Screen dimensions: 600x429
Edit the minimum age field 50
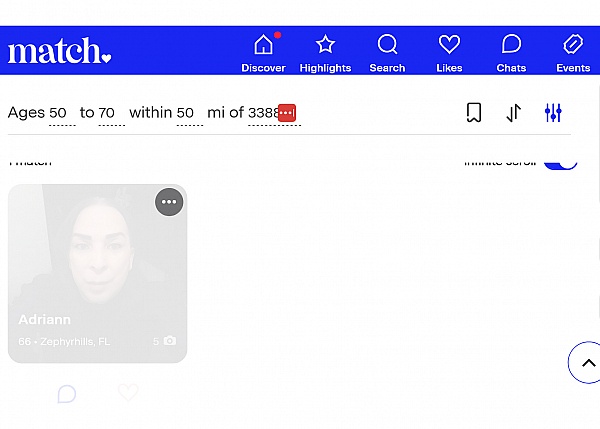(x=59, y=113)
